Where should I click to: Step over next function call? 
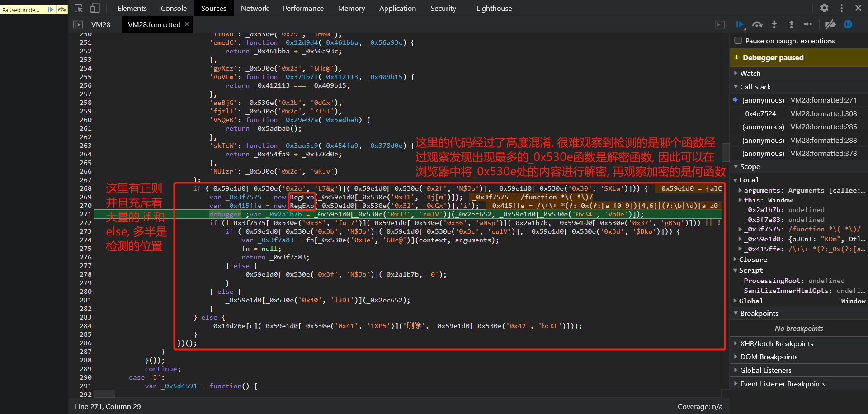click(x=757, y=24)
